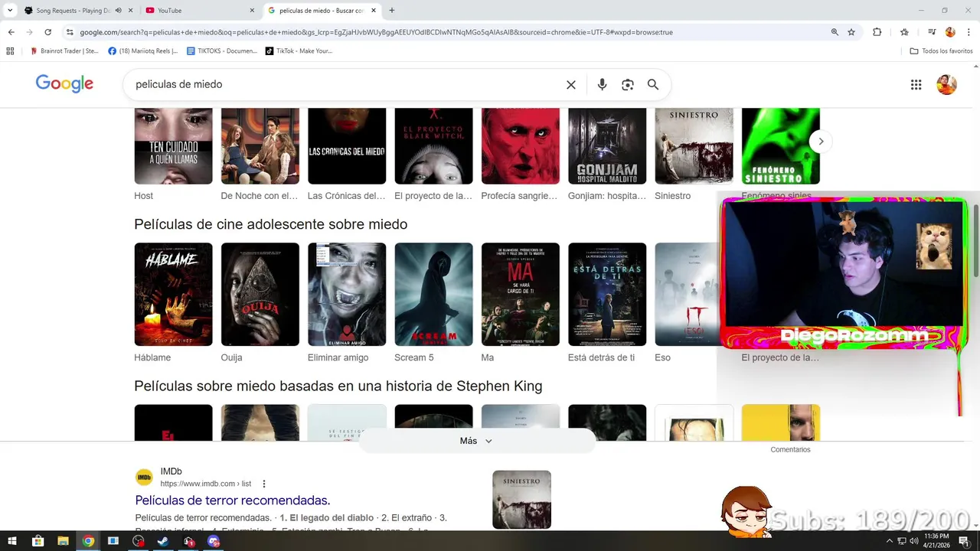980x551 pixels.
Task: Open Gonjiam hospital maldito poster
Action: point(607,146)
